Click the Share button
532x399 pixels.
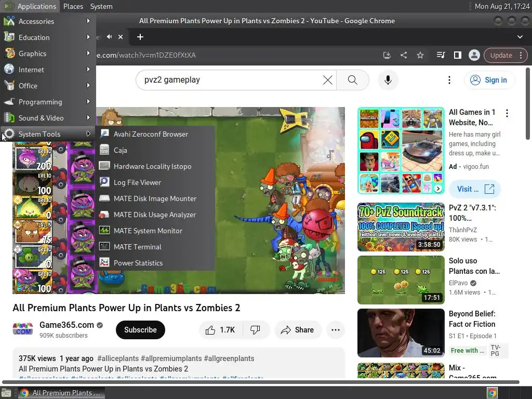pos(298,330)
